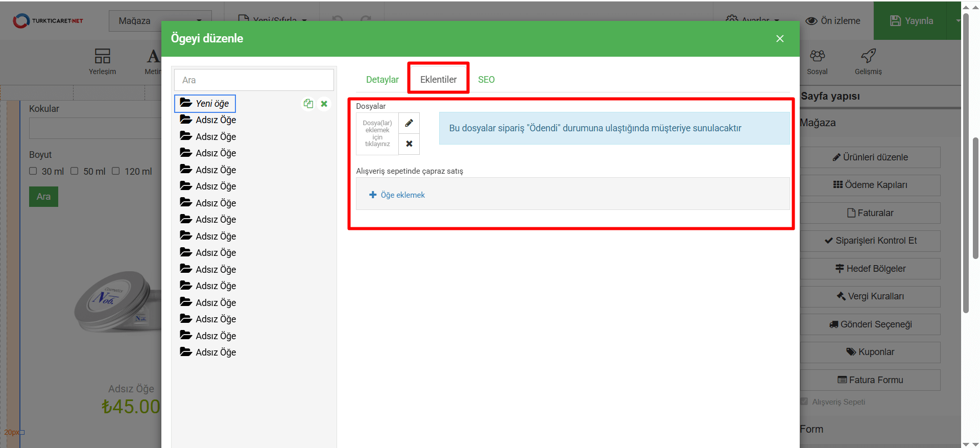Click the file upload placeholder box
The image size is (980, 448).
point(377,134)
